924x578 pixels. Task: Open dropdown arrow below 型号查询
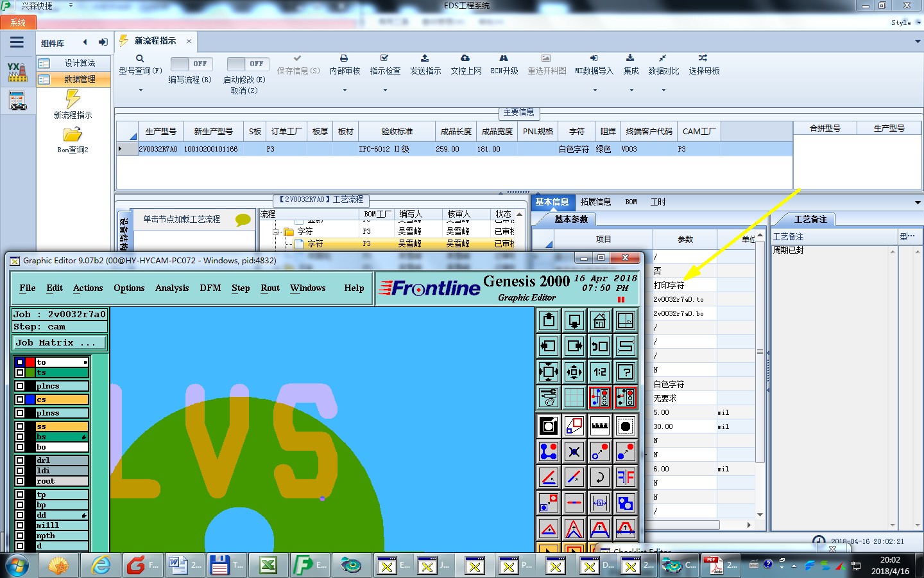(x=140, y=91)
